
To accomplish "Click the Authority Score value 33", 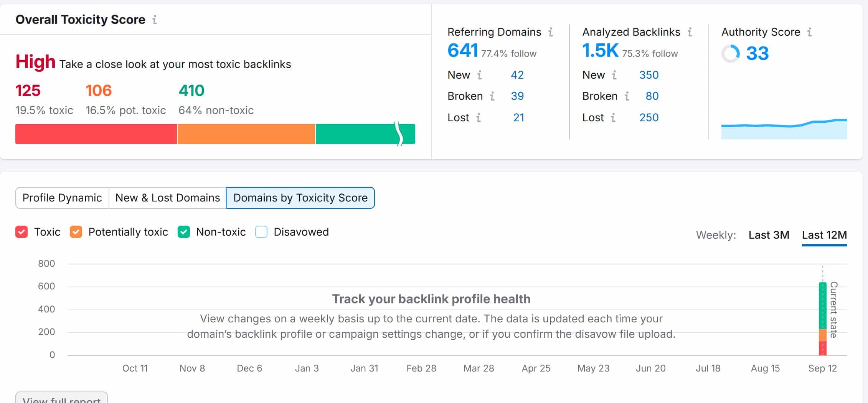I will (x=757, y=53).
